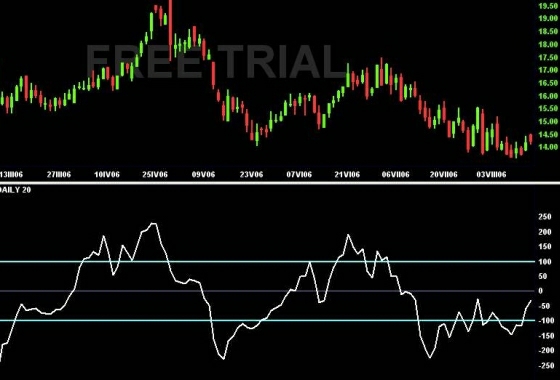
Task: Select the upper cyan +100 threshold line
Action: pos(268,261)
